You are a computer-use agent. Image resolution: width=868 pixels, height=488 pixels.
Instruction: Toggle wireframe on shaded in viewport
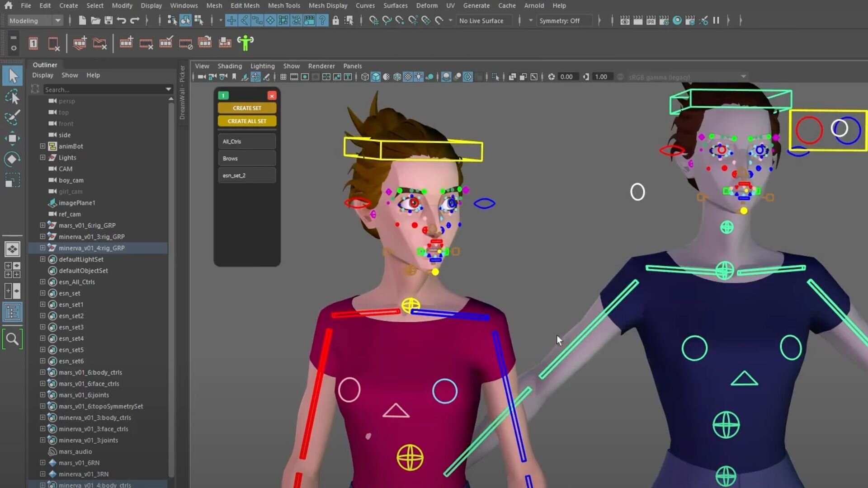pyautogui.click(x=397, y=77)
